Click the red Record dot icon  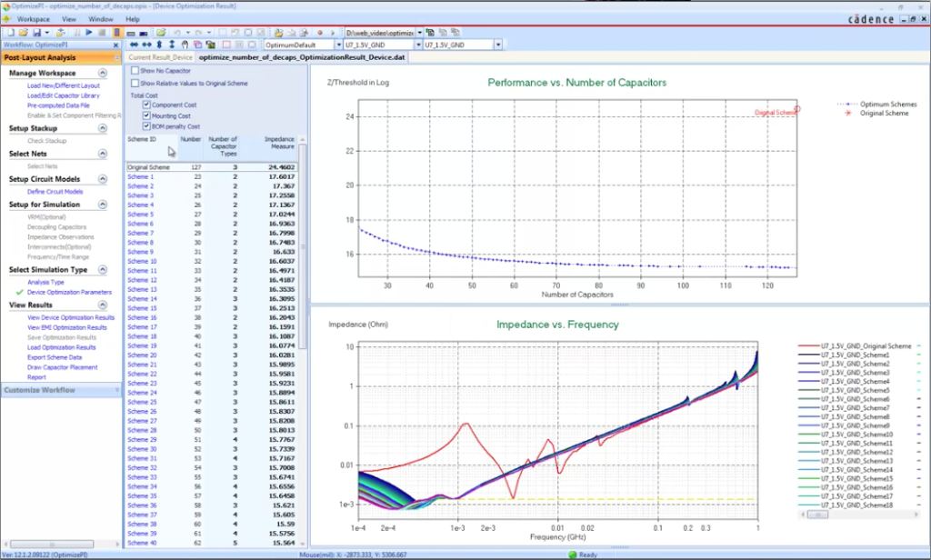[x=320, y=33]
